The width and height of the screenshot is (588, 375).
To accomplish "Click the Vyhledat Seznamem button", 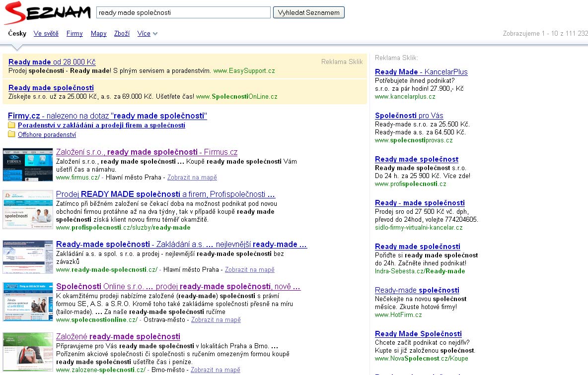I will click(x=308, y=12).
